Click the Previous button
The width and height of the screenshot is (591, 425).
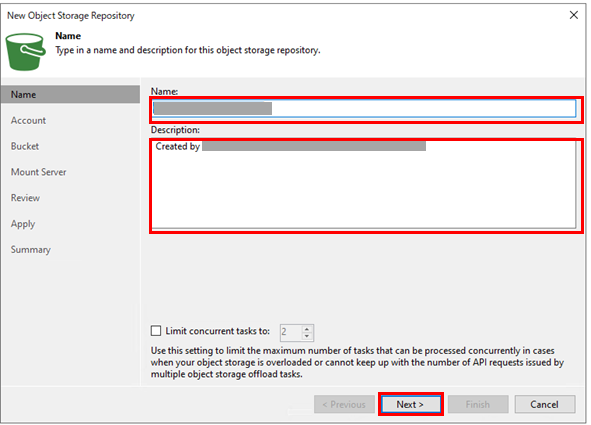point(344,404)
